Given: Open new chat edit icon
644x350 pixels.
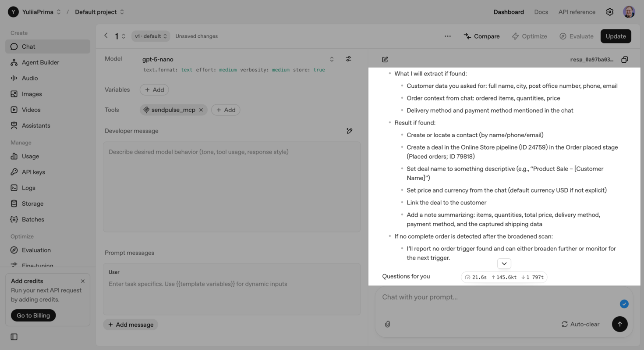Looking at the screenshot, I should [385, 60].
